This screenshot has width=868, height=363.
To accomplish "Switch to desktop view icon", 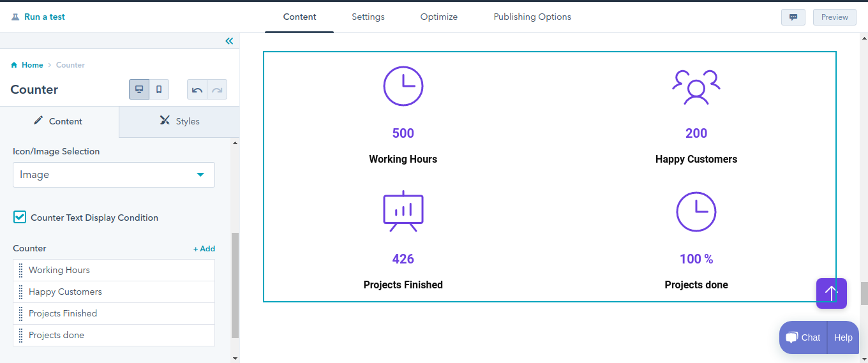I will click(139, 89).
